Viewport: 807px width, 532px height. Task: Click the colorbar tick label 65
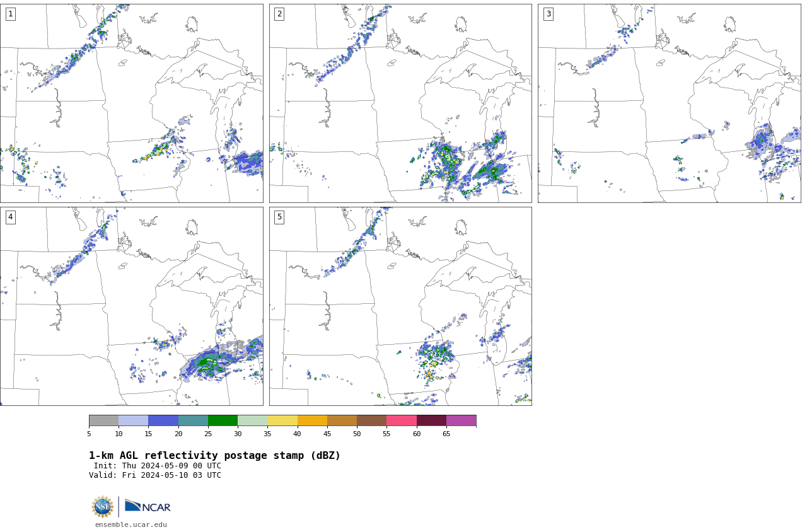click(x=446, y=434)
